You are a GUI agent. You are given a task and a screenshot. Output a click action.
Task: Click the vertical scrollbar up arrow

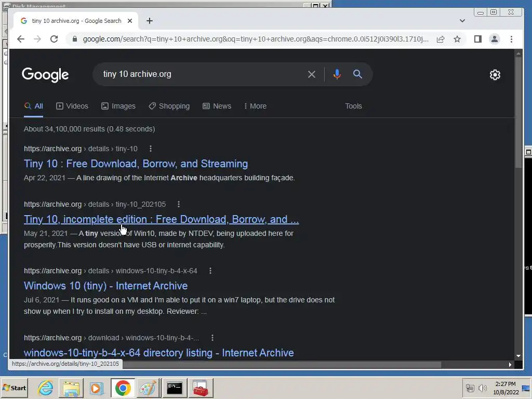pos(518,54)
